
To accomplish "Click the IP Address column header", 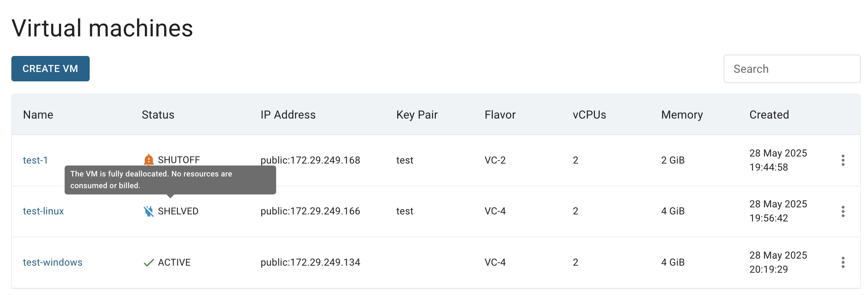I will 288,115.
